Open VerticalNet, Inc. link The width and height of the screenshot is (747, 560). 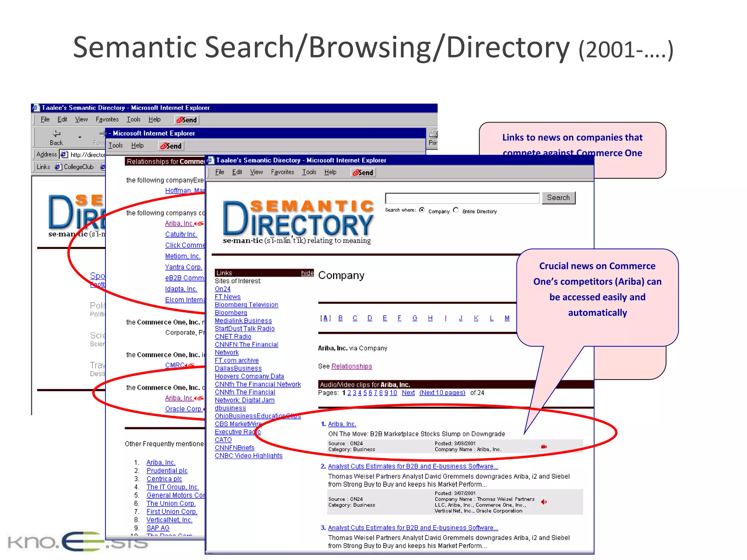[169, 520]
